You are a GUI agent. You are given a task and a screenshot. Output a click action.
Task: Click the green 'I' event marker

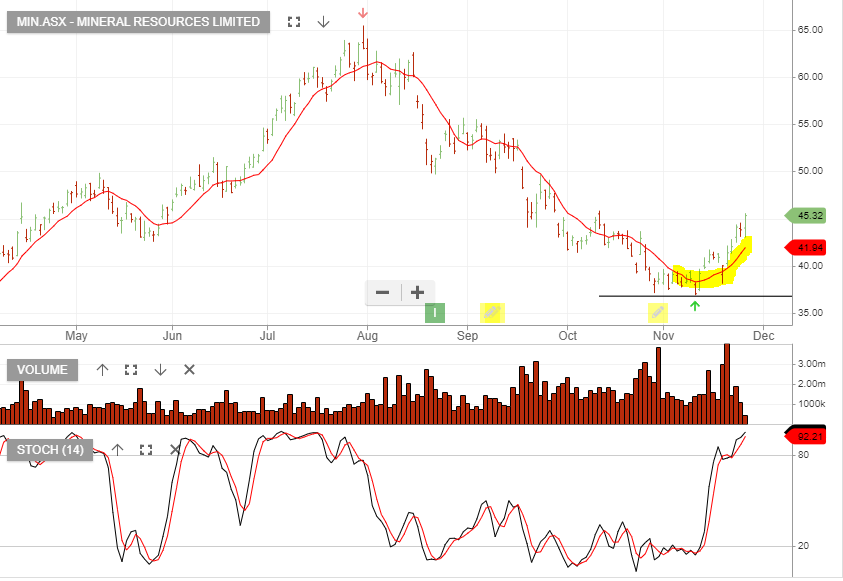coord(435,313)
